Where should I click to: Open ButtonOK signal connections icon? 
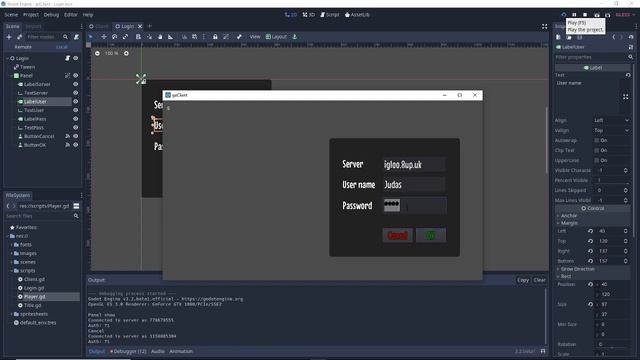tap(68, 145)
